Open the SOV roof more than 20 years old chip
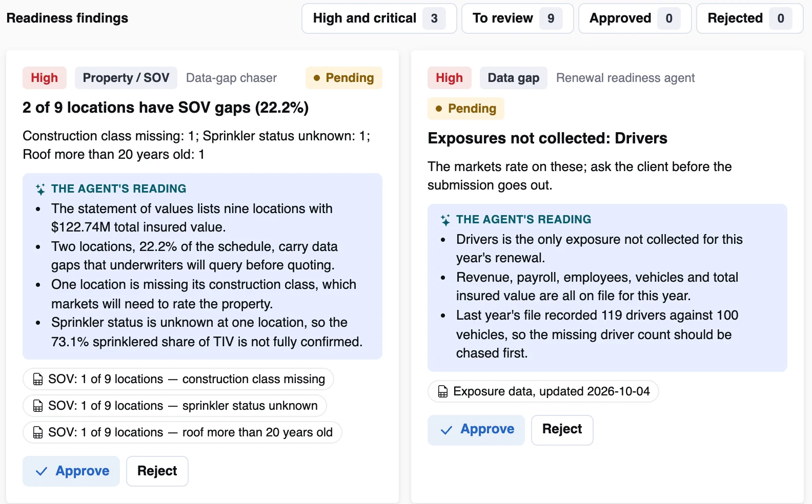Viewport: 812px width, 504px height. [x=182, y=433]
